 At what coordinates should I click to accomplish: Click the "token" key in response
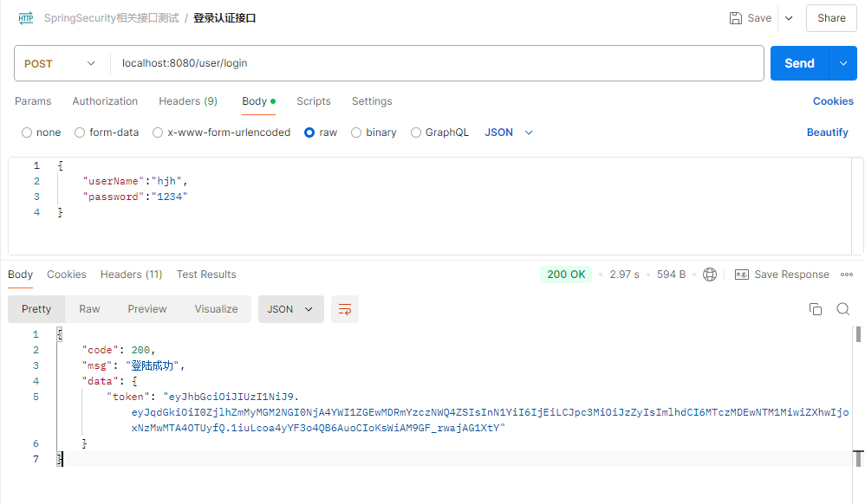click(x=128, y=397)
